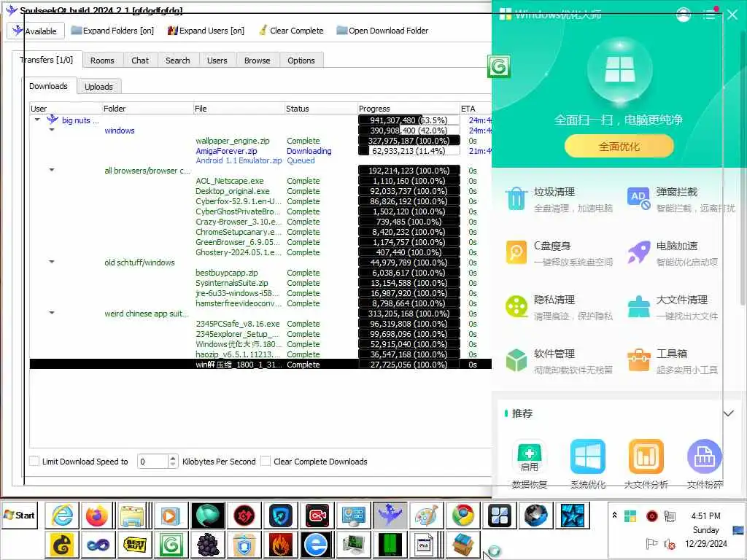Viewport: 747px width, 560px height.
Task: Launch 文件粉碎 file shredder icon
Action: pyautogui.click(x=705, y=457)
